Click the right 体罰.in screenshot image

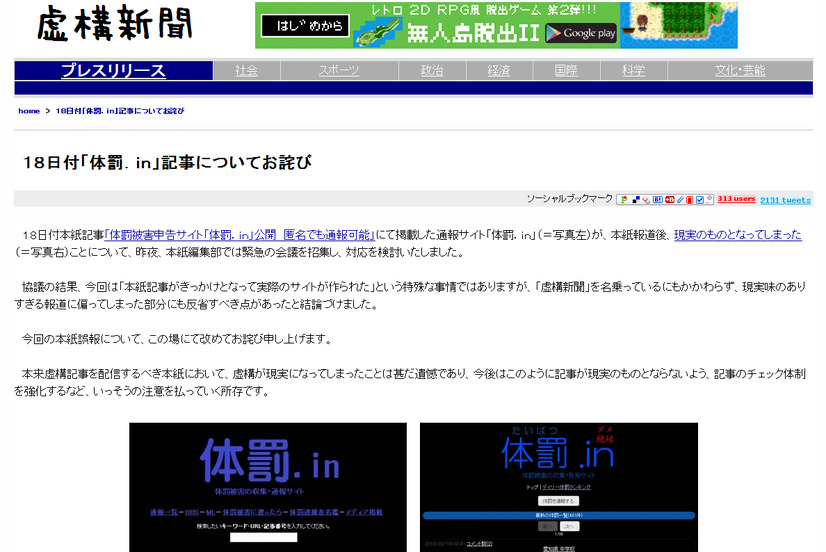tap(559, 487)
